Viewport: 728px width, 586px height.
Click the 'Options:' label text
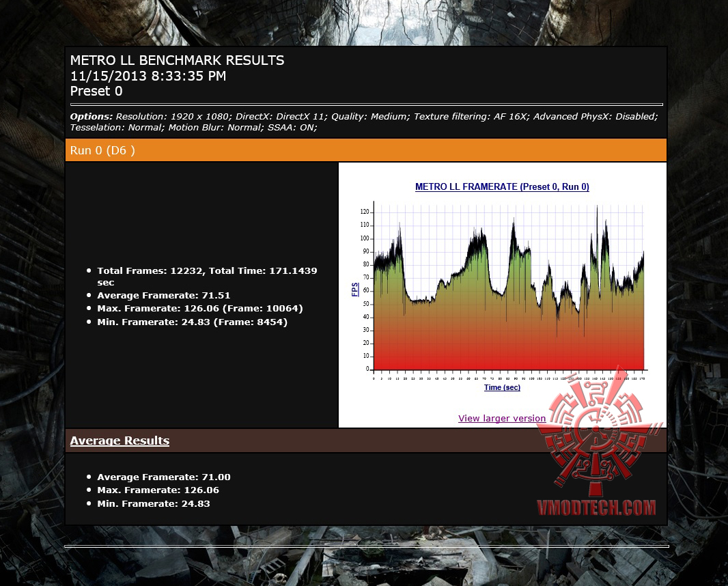coord(91,117)
